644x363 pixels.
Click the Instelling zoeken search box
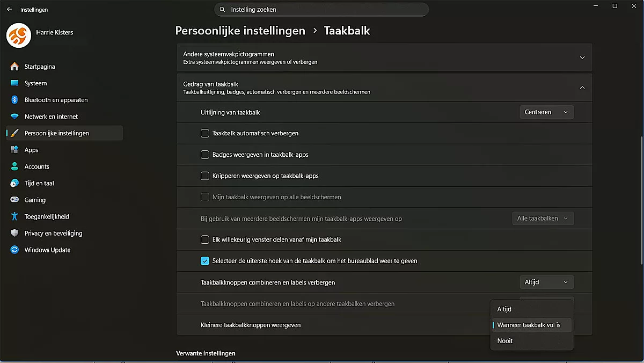(x=321, y=9)
